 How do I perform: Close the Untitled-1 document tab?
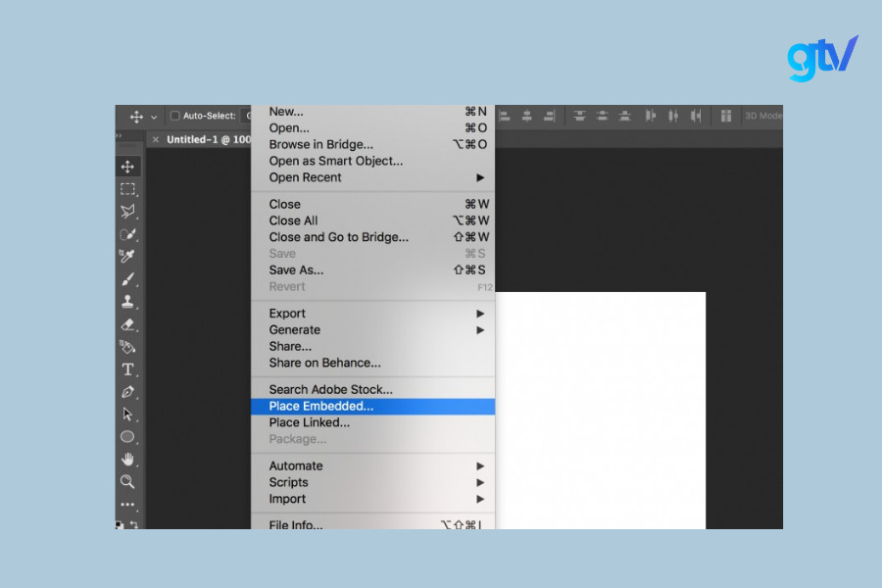[156, 140]
